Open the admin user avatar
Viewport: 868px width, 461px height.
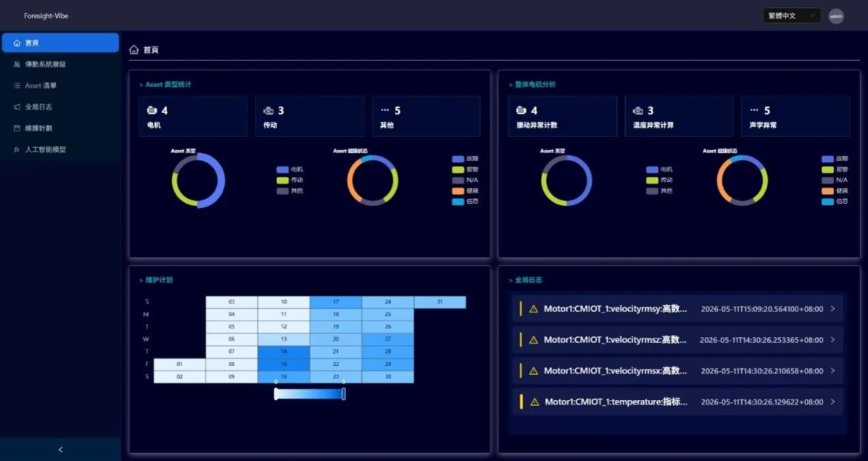point(836,16)
